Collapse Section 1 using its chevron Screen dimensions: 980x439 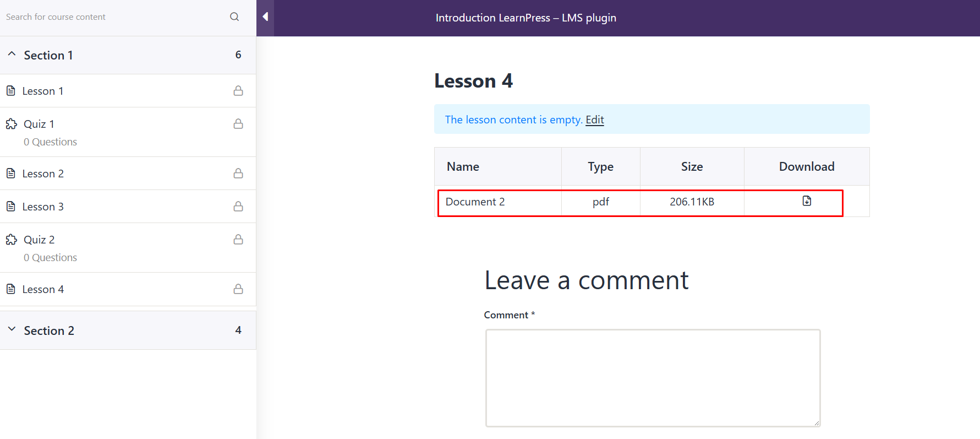pos(12,55)
